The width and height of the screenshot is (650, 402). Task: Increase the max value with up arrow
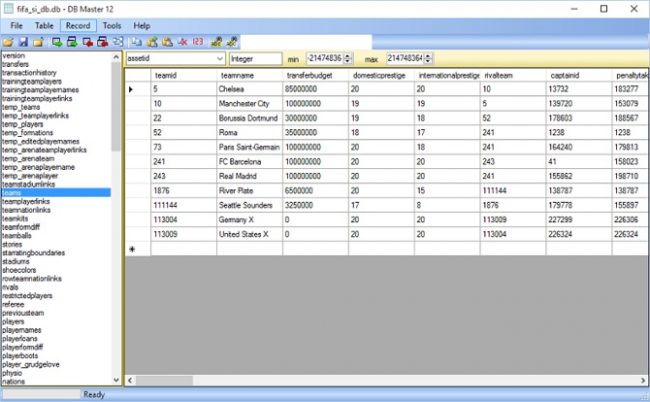click(428, 56)
